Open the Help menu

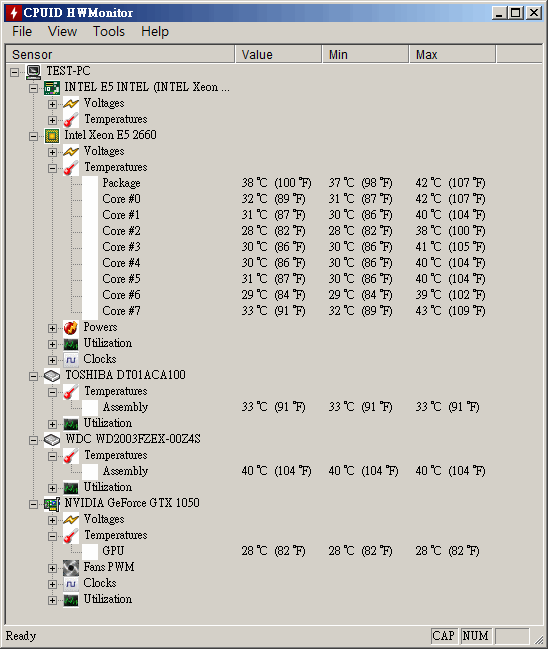click(x=155, y=31)
